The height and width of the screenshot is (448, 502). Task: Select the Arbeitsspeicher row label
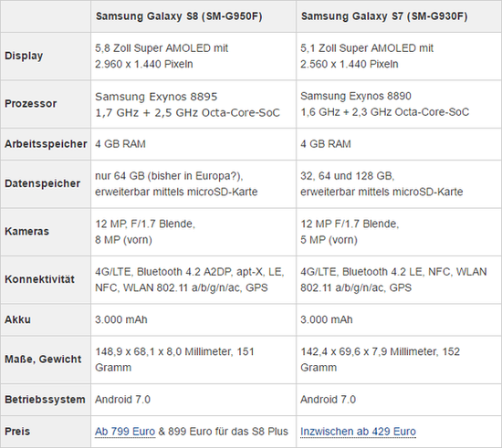pyautogui.click(x=46, y=144)
